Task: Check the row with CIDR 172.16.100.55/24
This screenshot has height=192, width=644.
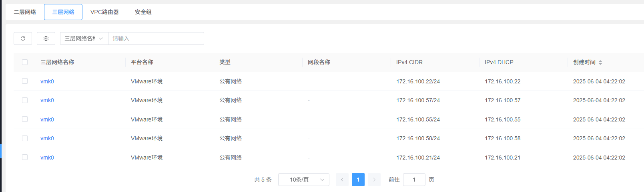Action: pyautogui.click(x=25, y=119)
